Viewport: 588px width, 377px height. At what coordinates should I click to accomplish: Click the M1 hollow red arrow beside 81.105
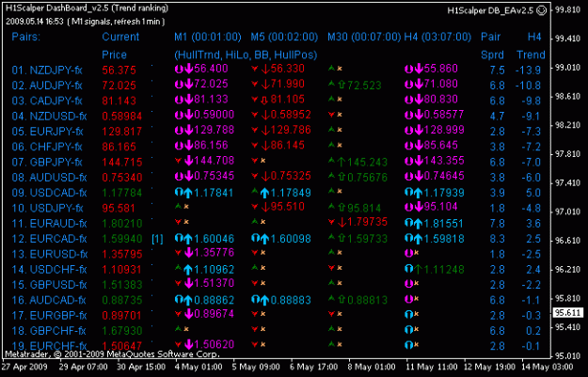click(x=265, y=100)
